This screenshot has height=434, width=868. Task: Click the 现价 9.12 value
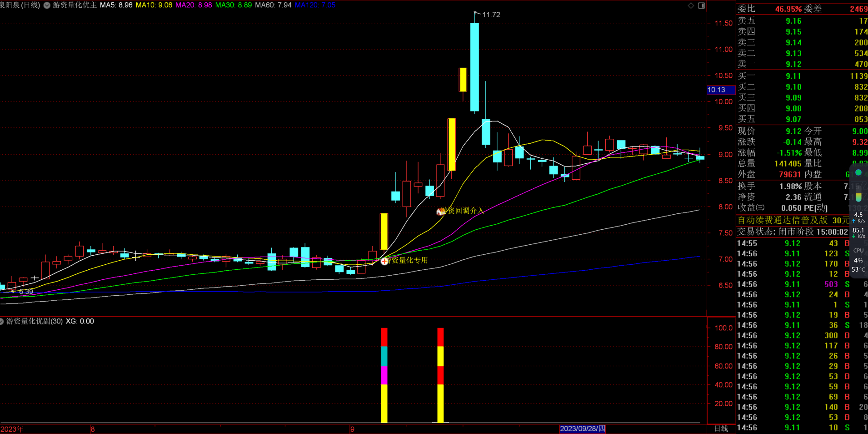[793, 131]
